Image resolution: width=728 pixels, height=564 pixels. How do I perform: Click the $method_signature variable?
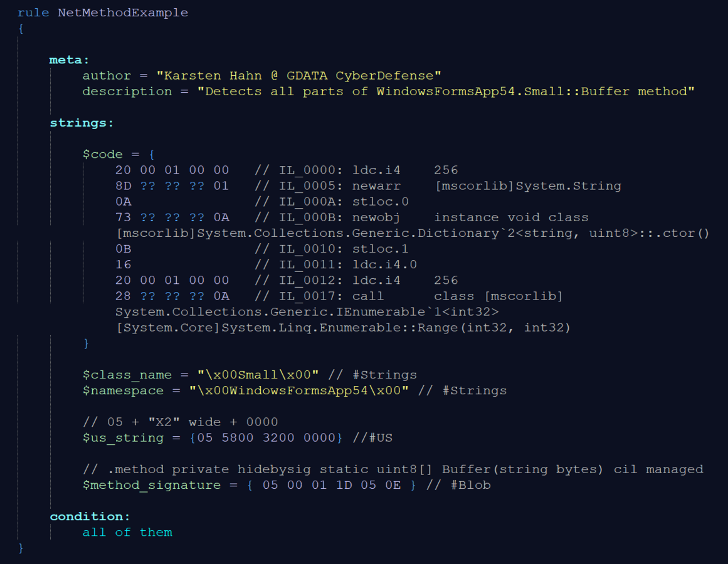[152, 485]
